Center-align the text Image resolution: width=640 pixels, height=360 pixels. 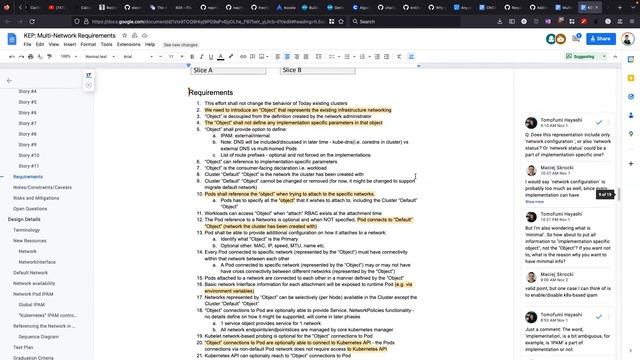point(287,57)
